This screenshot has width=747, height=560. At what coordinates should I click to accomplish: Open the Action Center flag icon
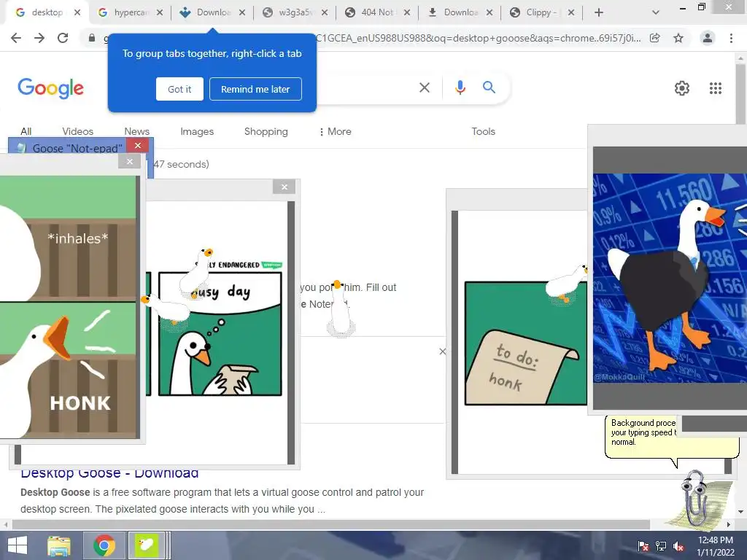pyautogui.click(x=643, y=546)
